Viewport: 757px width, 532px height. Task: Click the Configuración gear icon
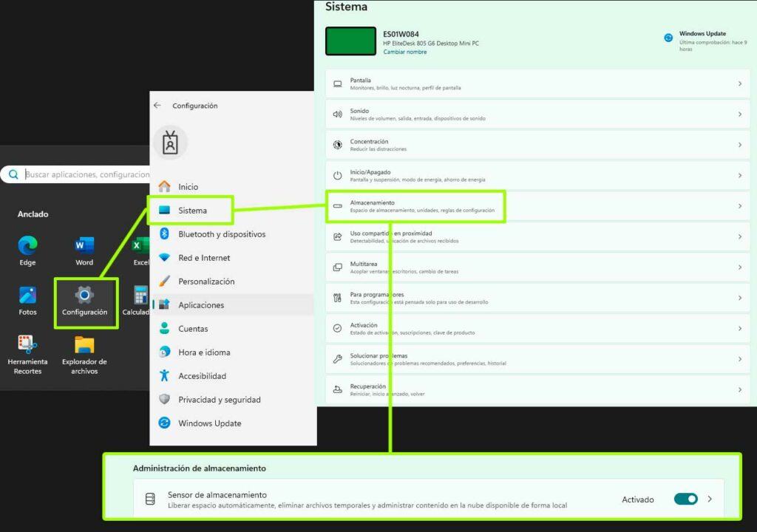pos(85,296)
